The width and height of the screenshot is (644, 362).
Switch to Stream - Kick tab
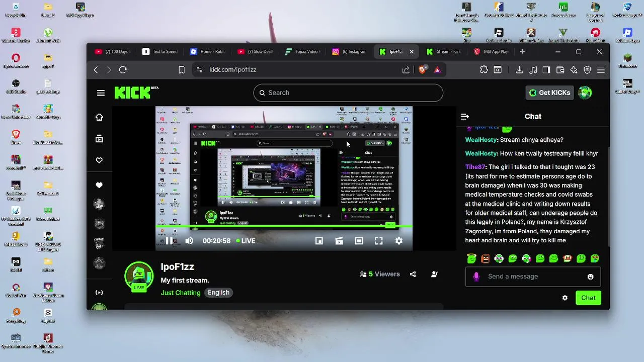(x=444, y=52)
